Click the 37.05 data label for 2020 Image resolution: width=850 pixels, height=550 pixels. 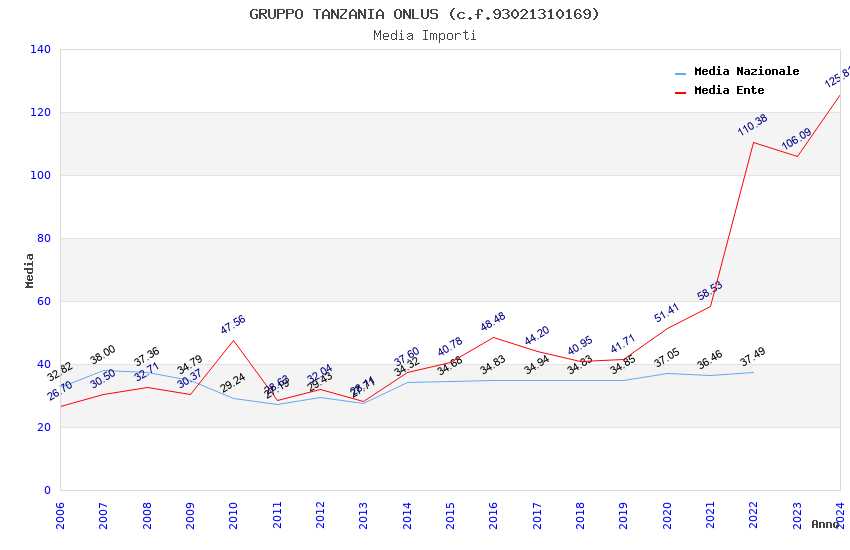(x=666, y=358)
